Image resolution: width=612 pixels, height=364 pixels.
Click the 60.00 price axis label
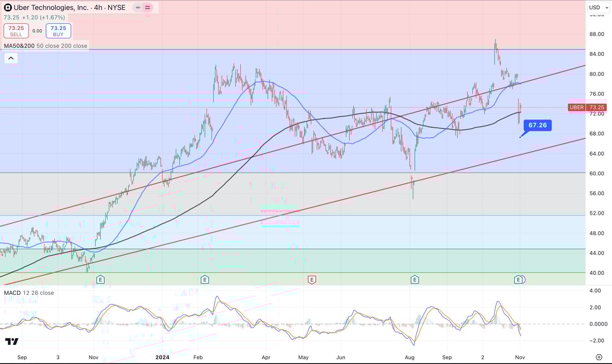597,173
